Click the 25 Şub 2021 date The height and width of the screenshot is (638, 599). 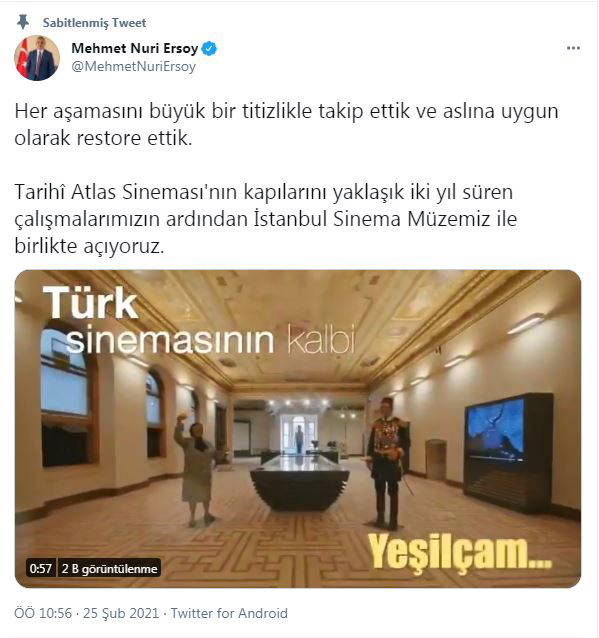pyautogui.click(x=121, y=613)
